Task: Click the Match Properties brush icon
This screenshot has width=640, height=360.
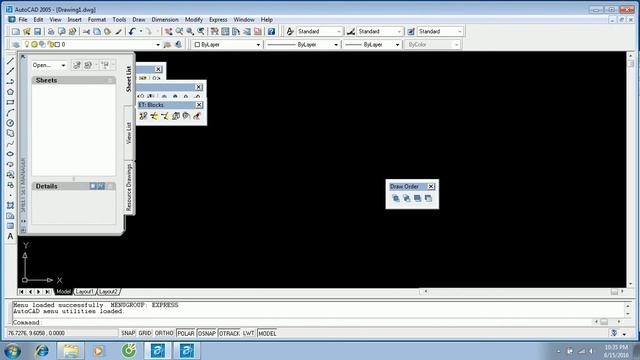Action: 118,31
